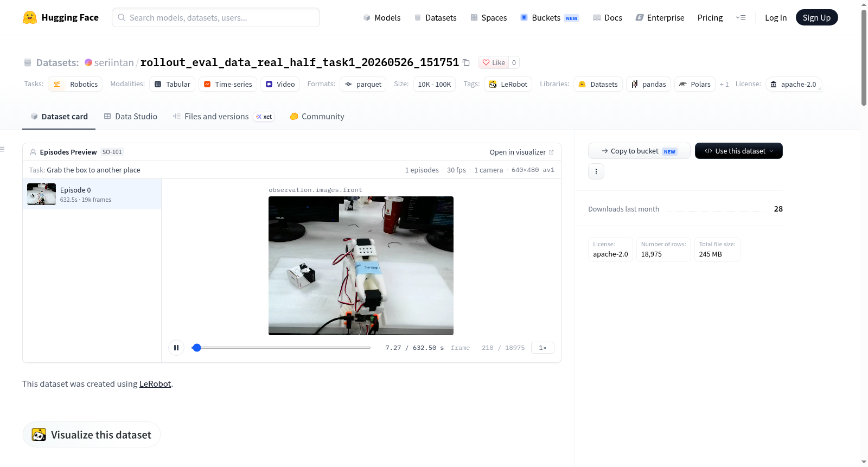Open the Pricing page
Screen dimensions: 868x467
(x=710, y=18)
